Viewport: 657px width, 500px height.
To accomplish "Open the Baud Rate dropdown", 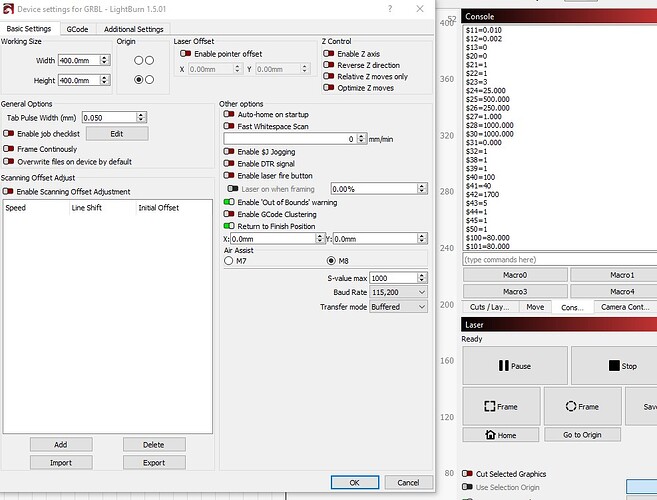I will click(398, 292).
